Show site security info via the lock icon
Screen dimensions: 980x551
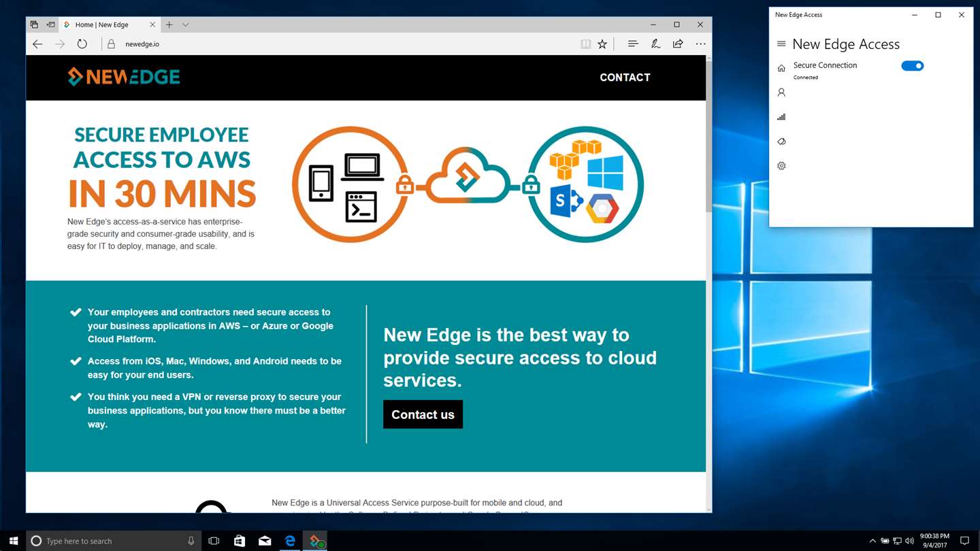coord(112,44)
